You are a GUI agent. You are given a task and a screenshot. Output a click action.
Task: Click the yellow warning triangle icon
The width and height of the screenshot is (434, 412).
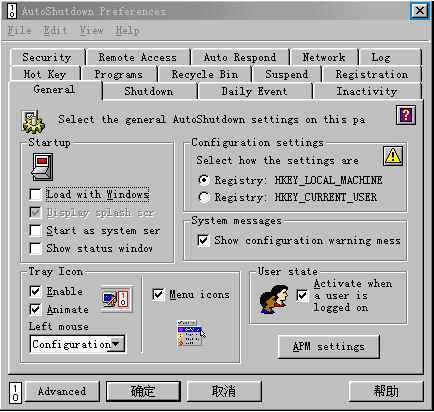(393, 156)
